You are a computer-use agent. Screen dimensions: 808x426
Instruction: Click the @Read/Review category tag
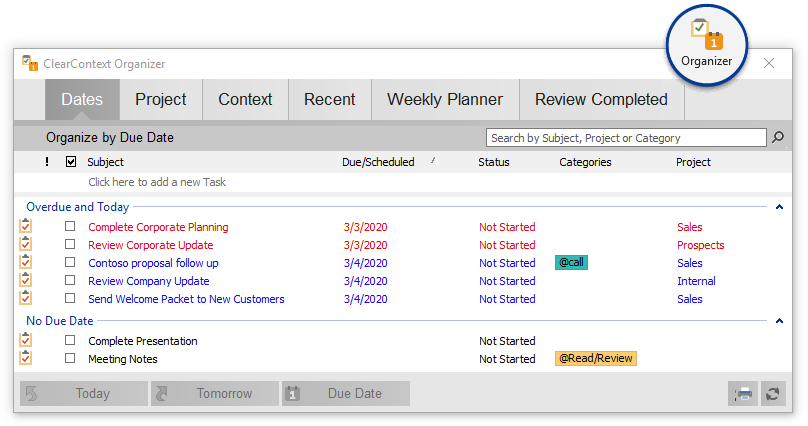click(x=596, y=359)
